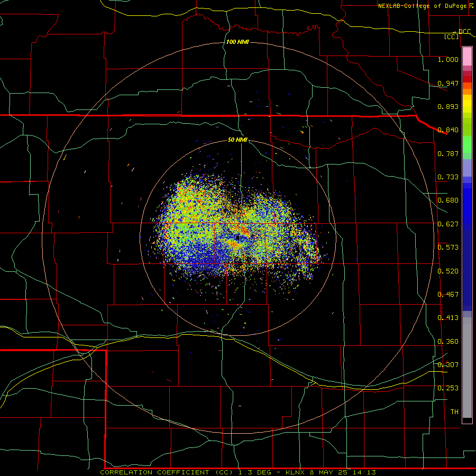
Task: Click the 0.467 scale value
Action: 448,295
